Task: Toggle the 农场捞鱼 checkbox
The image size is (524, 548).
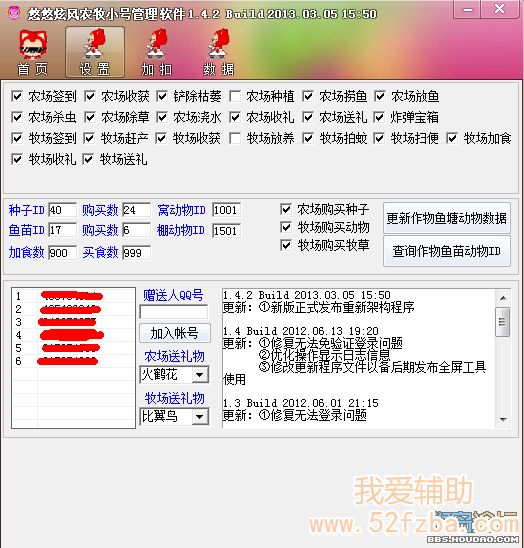Action: (x=308, y=96)
